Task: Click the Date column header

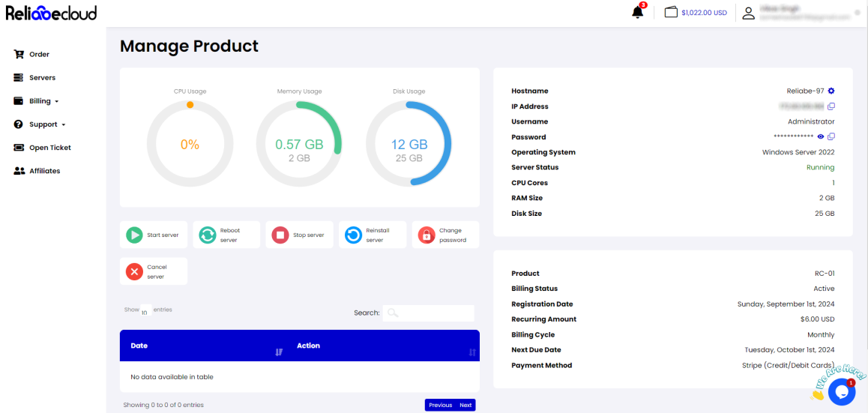Action: coord(139,346)
